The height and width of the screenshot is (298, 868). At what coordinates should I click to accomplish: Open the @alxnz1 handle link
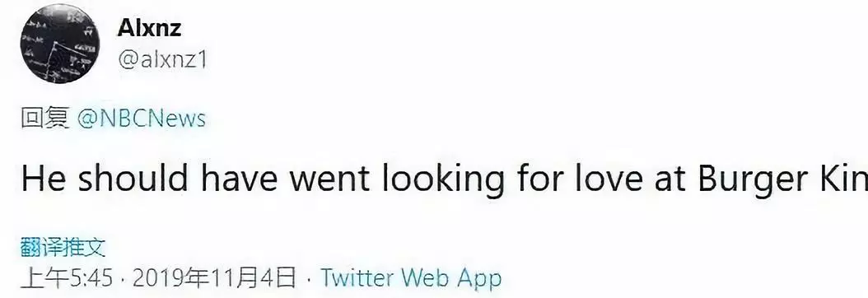(161, 60)
